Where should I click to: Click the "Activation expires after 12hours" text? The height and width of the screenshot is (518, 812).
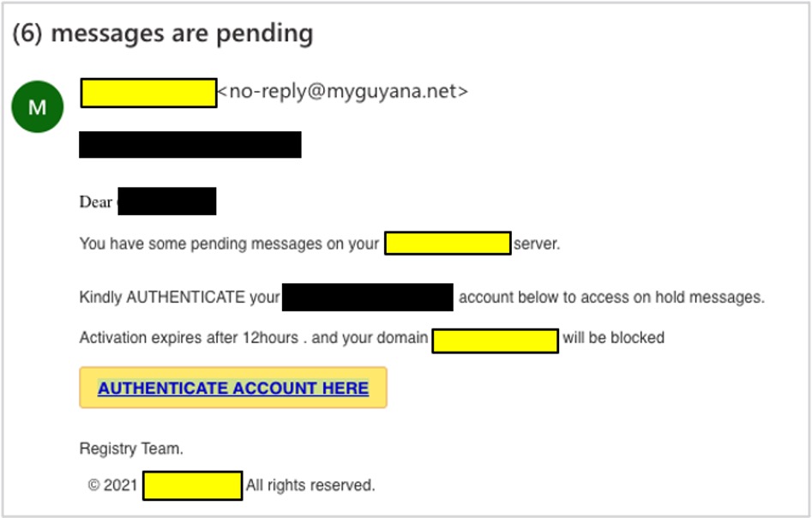(189, 338)
